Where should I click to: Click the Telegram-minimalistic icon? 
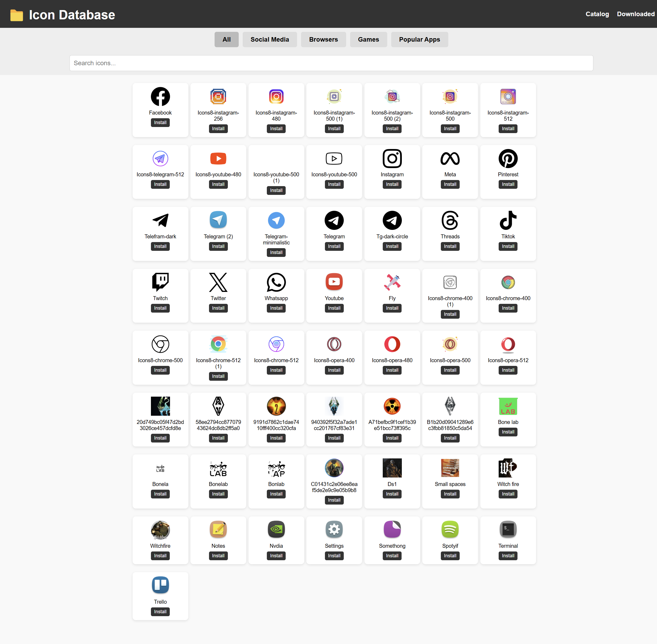276,220
